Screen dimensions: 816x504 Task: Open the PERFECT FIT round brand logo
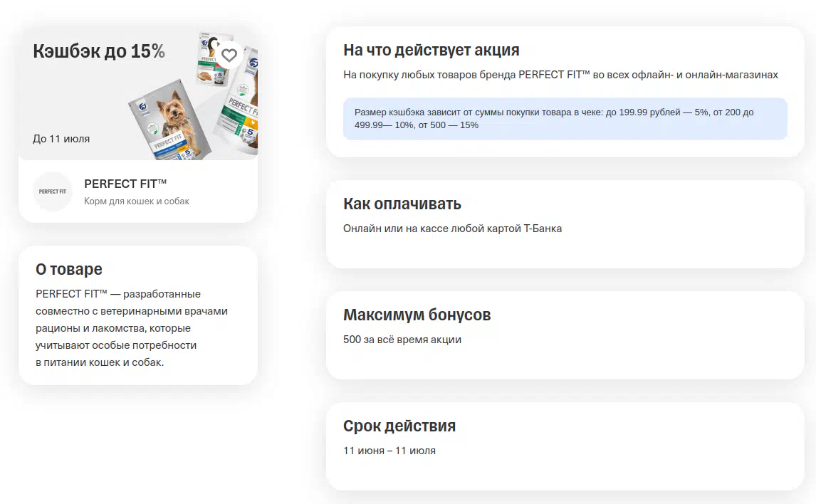tap(53, 191)
